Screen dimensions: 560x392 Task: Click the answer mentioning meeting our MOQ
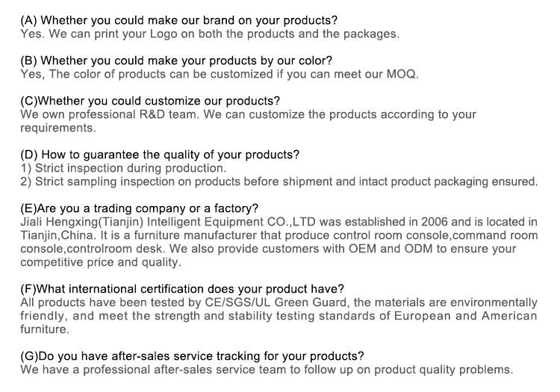(x=220, y=75)
